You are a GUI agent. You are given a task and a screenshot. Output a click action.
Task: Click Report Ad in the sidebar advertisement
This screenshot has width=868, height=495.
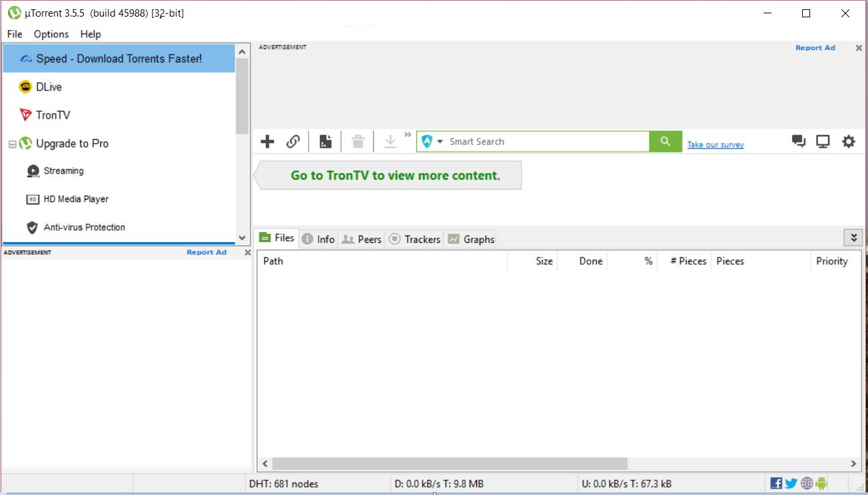(206, 252)
